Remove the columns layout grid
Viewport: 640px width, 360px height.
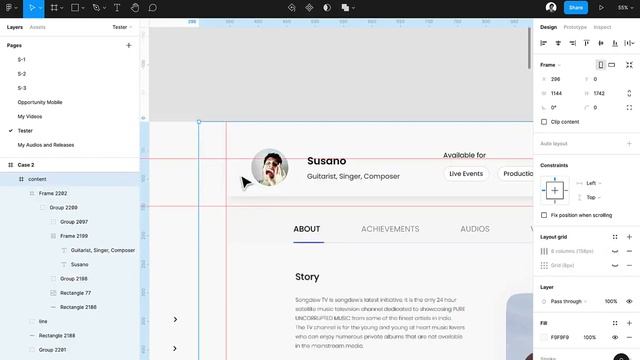[x=629, y=251]
